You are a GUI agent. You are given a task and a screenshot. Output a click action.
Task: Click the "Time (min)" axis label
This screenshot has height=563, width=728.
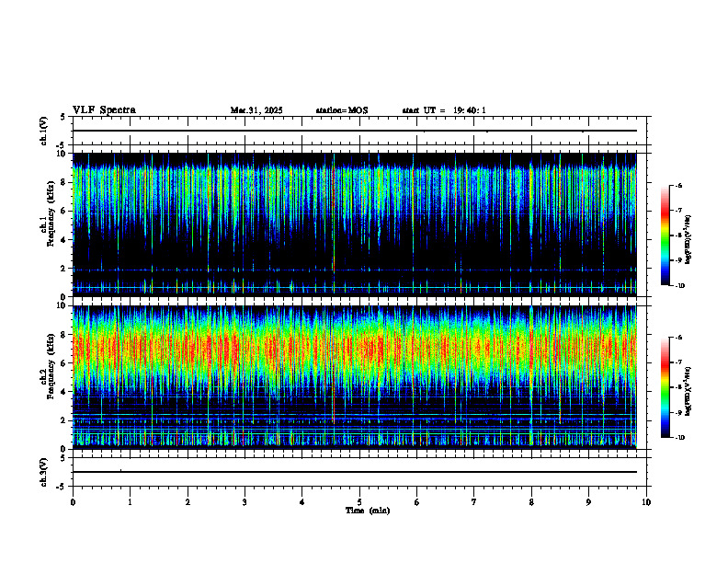tap(368, 511)
